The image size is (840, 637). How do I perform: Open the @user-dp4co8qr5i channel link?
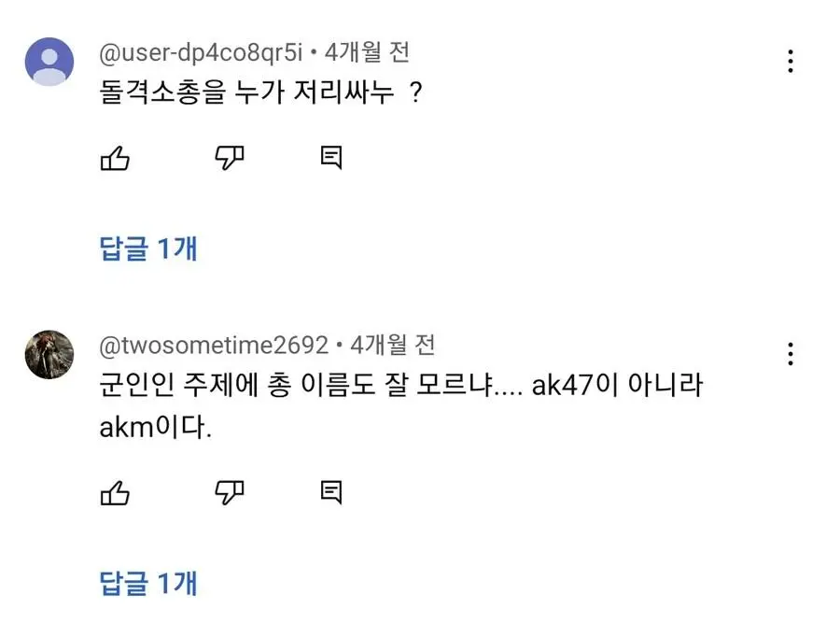coord(201,53)
